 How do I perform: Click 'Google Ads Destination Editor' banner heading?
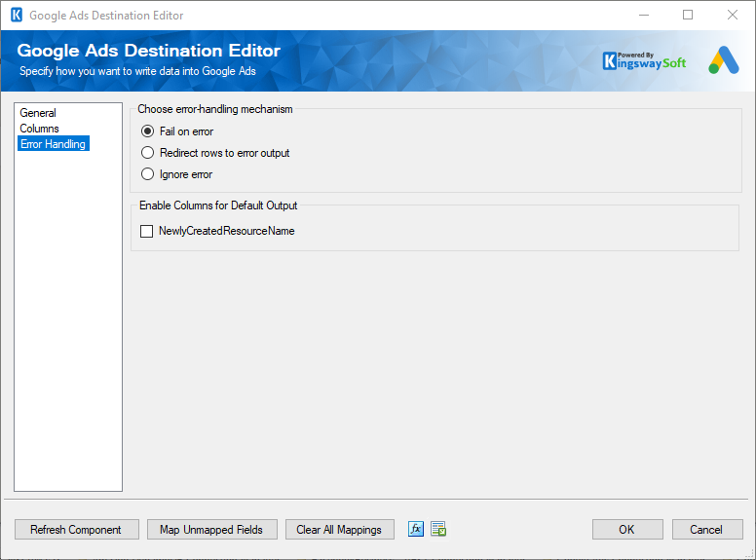tap(148, 51)
